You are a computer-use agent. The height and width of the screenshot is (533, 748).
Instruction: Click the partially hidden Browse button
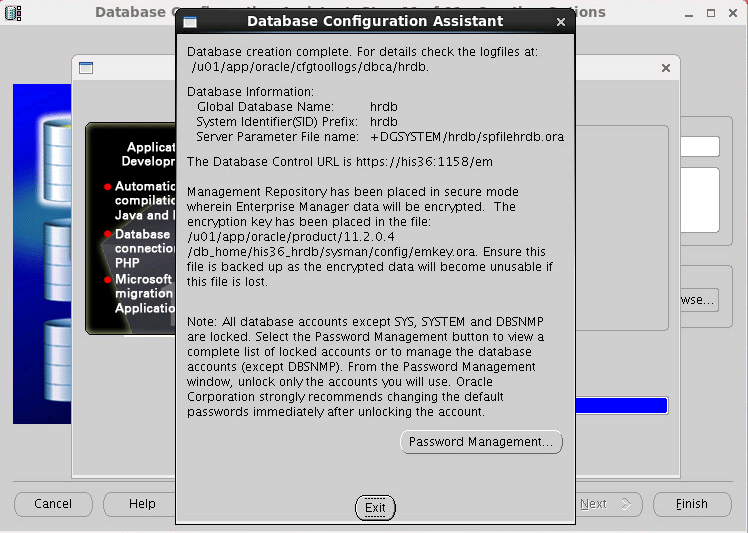pos(698,300)
